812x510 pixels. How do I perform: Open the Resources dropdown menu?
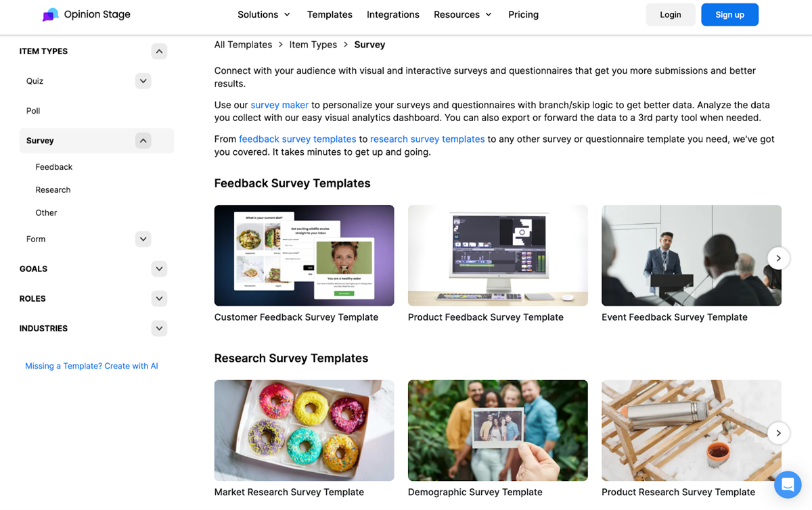[x=463, y=14]
